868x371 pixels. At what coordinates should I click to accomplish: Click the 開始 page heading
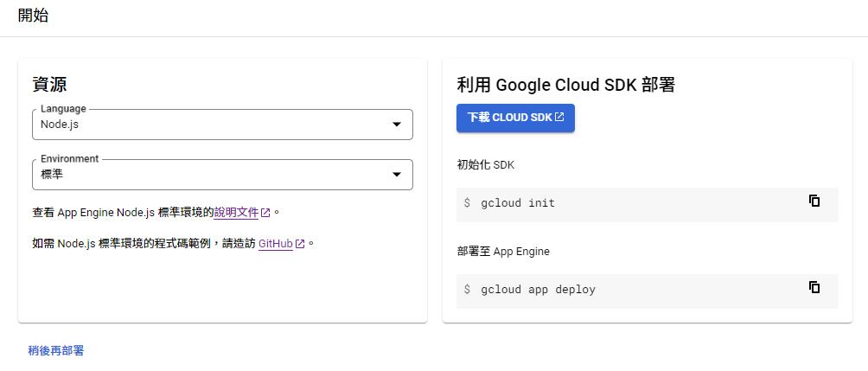pos(33,16)
